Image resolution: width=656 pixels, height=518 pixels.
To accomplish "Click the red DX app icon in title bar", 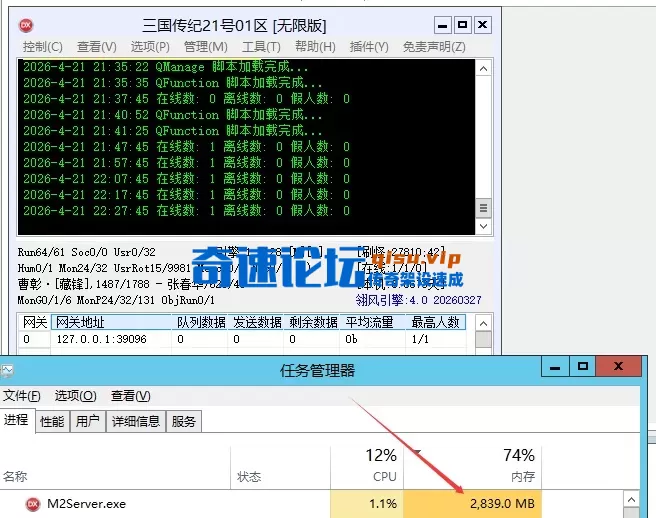I will pos(26,25).
